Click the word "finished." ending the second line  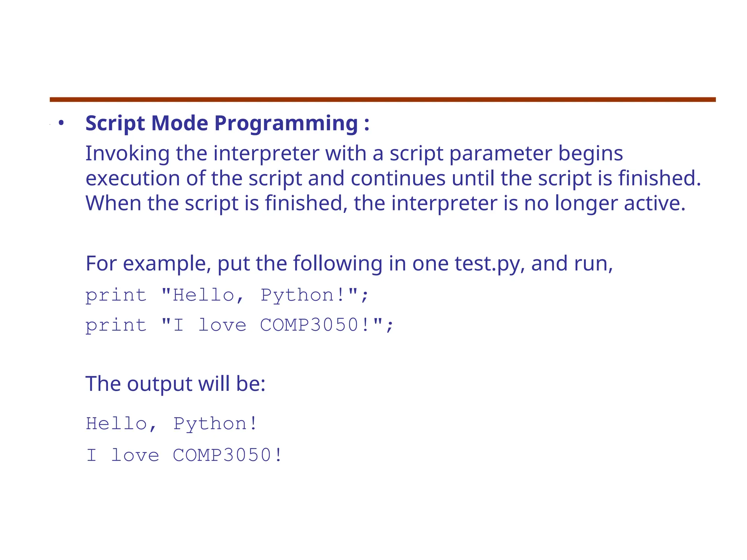tap(659, 178)
